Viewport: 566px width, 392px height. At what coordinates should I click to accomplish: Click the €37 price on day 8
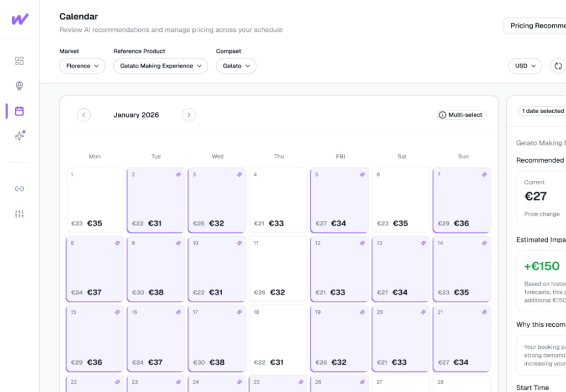click(x=94, y=293)
